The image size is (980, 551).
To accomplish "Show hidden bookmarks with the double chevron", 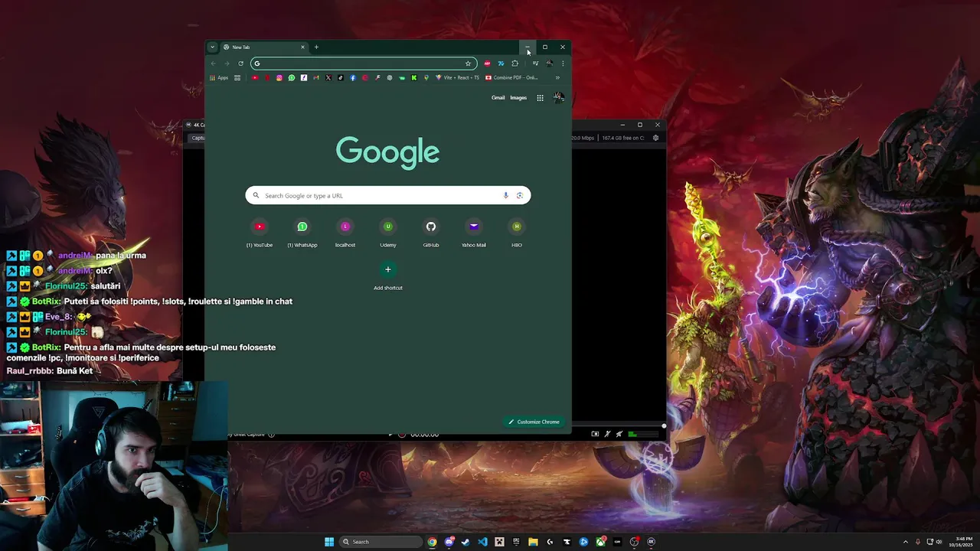I will click(x=557, y=77).
